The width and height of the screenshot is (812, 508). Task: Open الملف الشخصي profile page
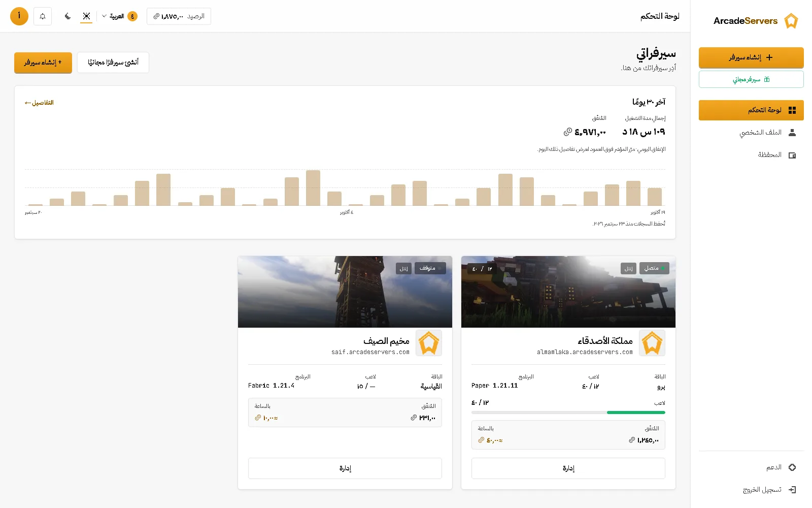coord(751,133)
